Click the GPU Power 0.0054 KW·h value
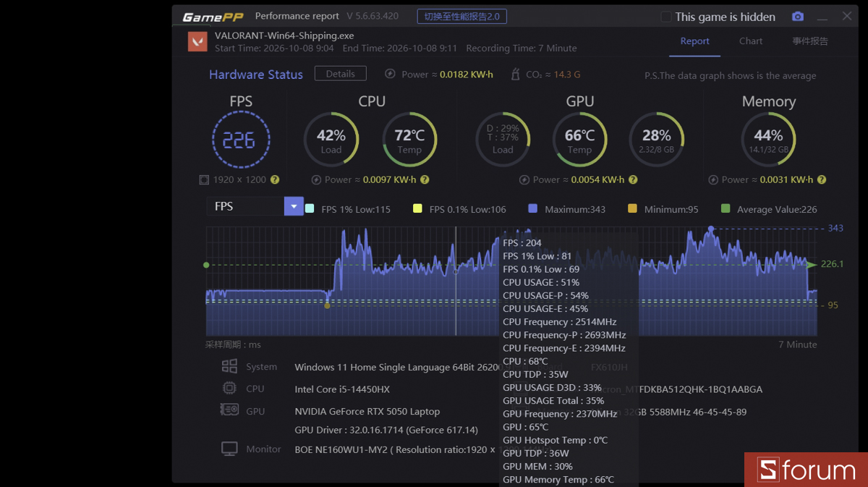 coord(597,179)
